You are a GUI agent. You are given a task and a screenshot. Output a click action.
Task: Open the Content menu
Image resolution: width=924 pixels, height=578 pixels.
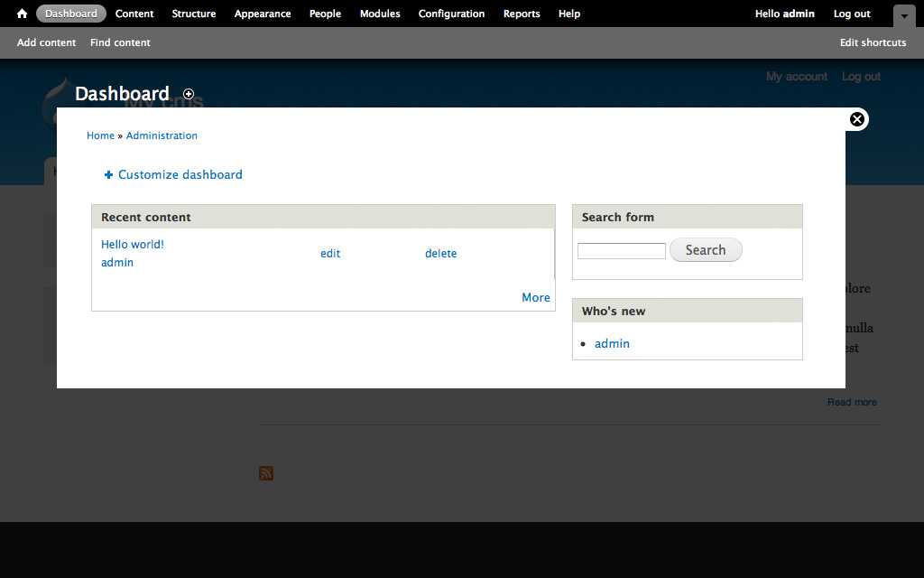point(134,14)
